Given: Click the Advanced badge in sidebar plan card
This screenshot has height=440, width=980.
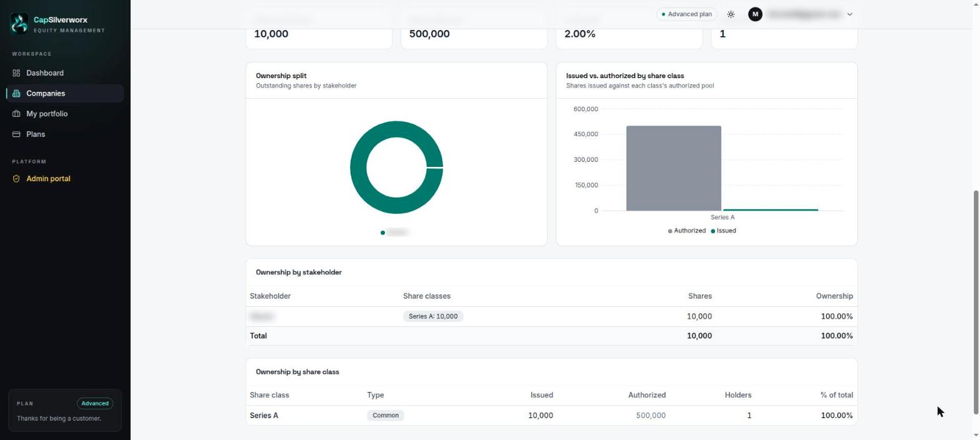Looking at the screenshot, I should click(x=95, y=404).
